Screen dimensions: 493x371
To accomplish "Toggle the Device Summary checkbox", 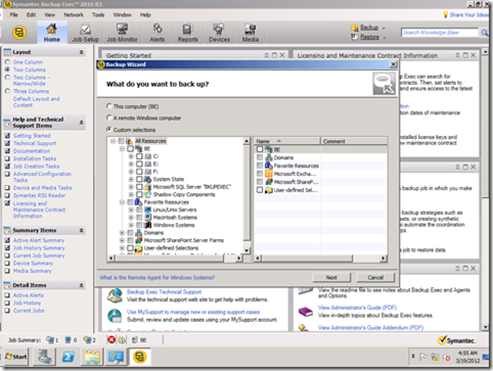I will 7,263.
